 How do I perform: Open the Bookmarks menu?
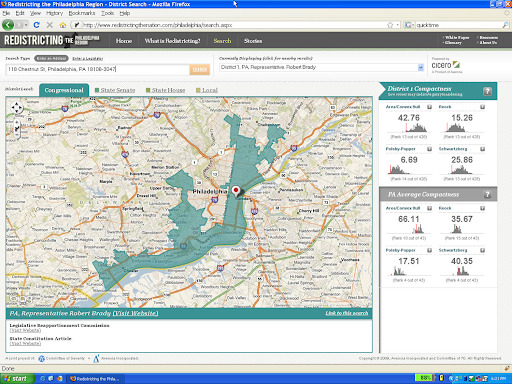click(x=82, y=13)
